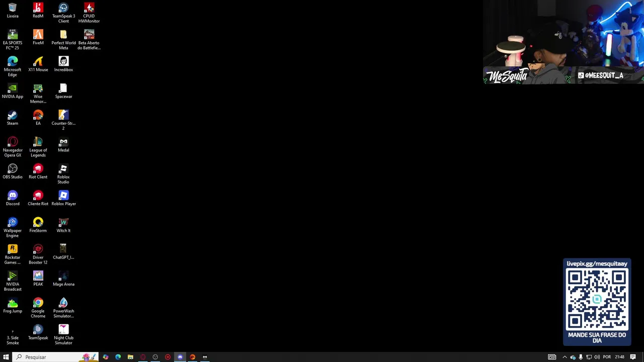The width and height of the screenshot is (644, 362).
Task: Open the clock showing 21:48
Action: tap(619, 357)
